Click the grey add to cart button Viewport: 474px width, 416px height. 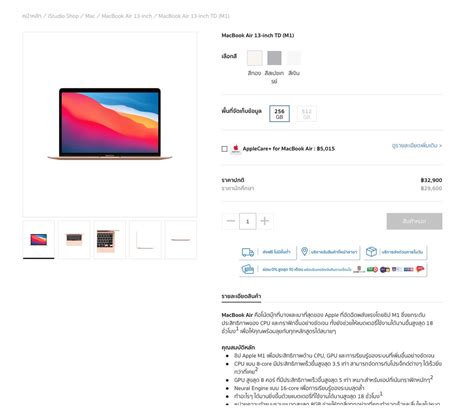point(414,221)
